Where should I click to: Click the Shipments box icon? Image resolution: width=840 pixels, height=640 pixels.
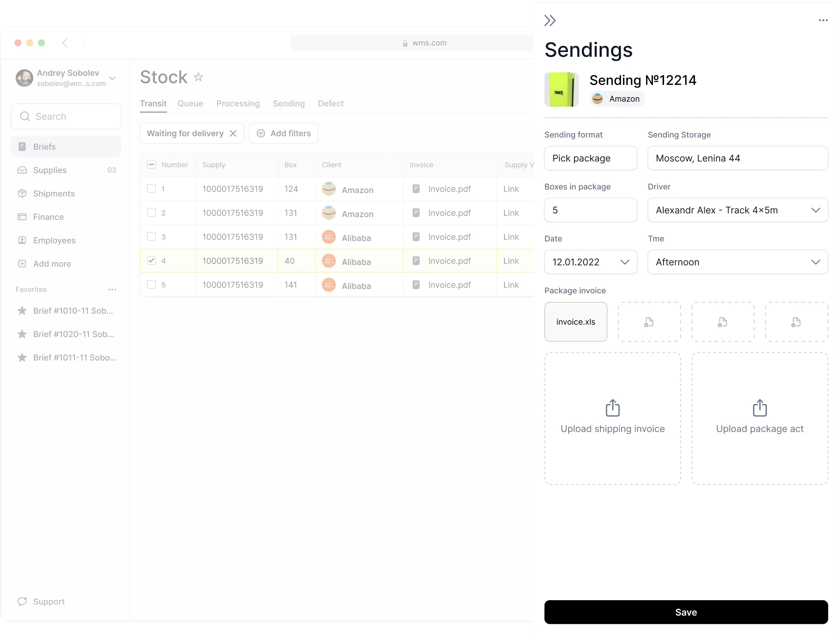tap(22, 193)
